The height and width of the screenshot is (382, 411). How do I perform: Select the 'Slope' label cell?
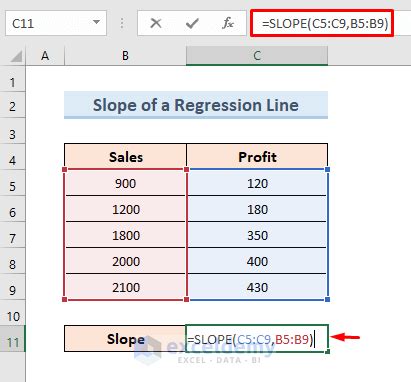125,339
